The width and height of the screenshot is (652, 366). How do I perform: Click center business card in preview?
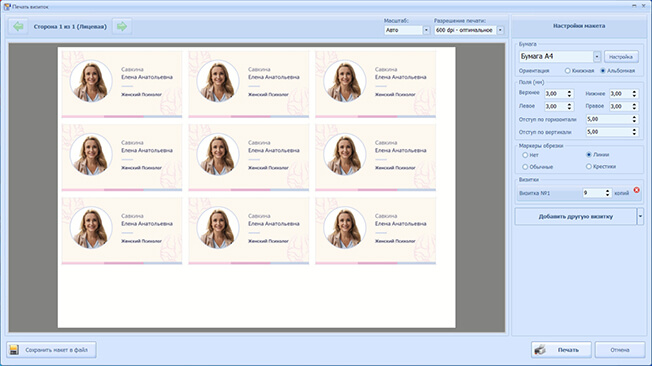coord(249,158)
